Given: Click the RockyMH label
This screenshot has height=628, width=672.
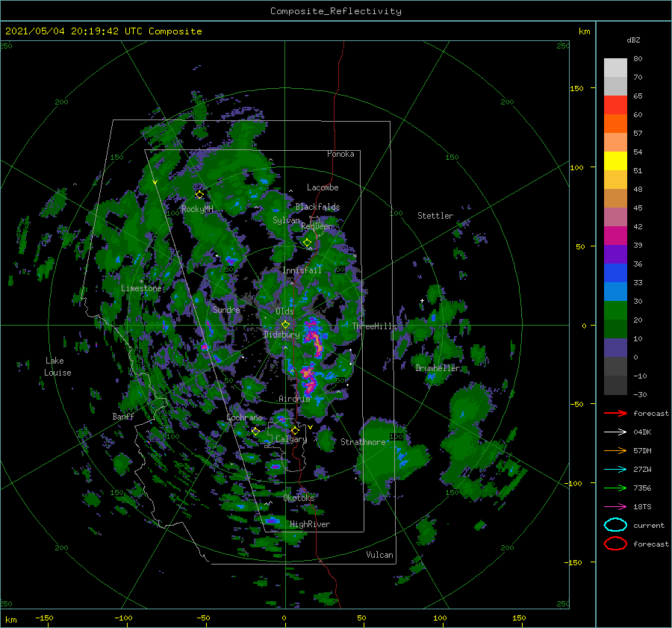Looking at the screenshot, I should pos(197,209).
